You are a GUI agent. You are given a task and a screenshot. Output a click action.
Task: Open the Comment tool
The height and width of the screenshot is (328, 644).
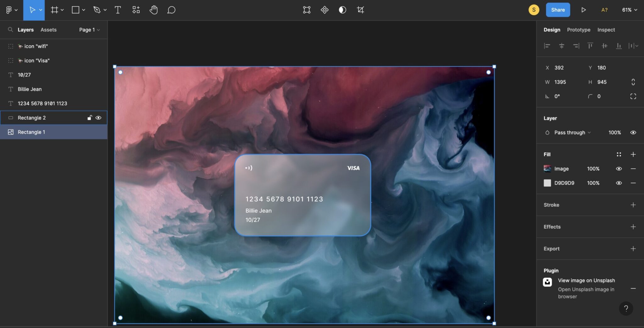(x=171, y=10)
